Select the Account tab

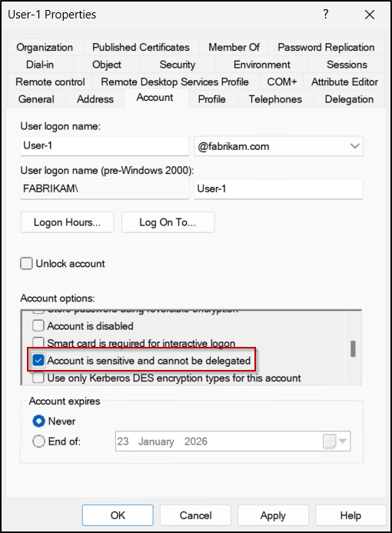[x=155, y=98]
